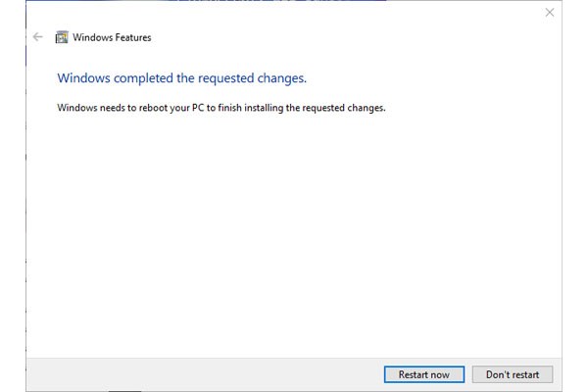Dismiss the dialog with the X icon
This screenshot has width=588, height=392.
550,13
